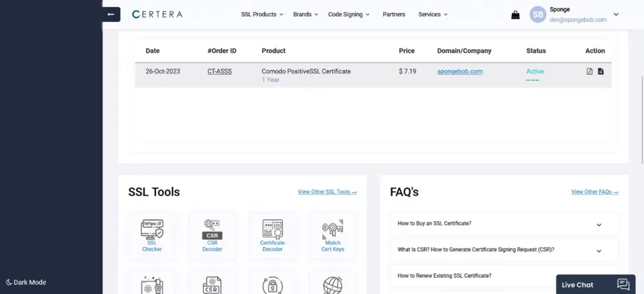The width and height of the screenshot is (644, 294).
Task: Click the #Order ID column header
Action: click(222, 51)
